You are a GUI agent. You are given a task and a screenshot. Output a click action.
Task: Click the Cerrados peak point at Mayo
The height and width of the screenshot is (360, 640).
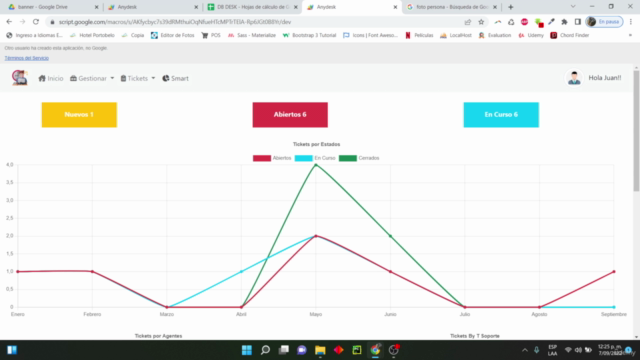(x=316, y=165)
